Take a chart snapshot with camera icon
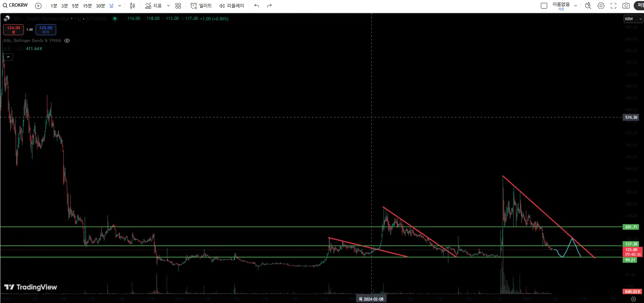This screenshot has width=644, height=303. pyautogui.click(x=626, y=6)
